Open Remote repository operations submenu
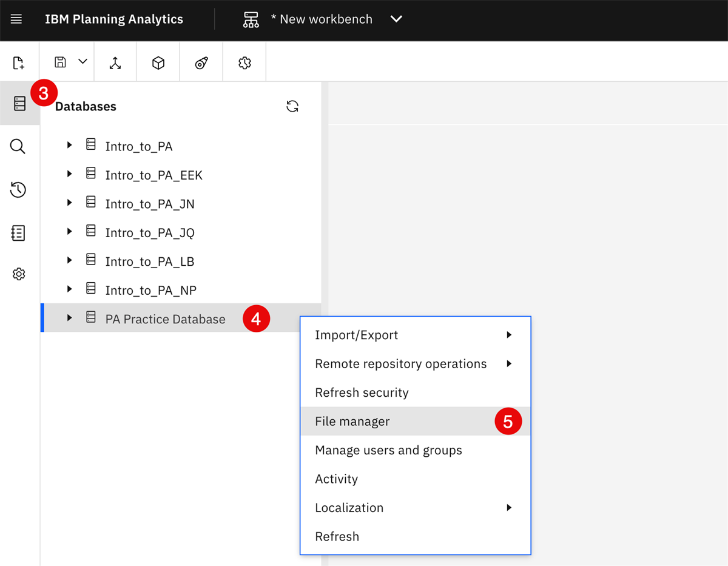Screen dimensions: 728x566 pyautogui.click(x=416, y=364)
